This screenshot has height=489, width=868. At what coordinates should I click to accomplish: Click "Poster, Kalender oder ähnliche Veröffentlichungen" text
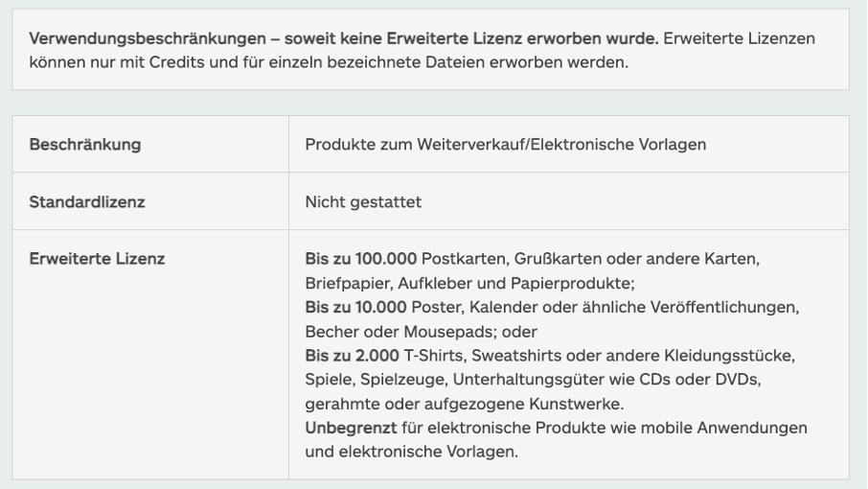(605, 307)
